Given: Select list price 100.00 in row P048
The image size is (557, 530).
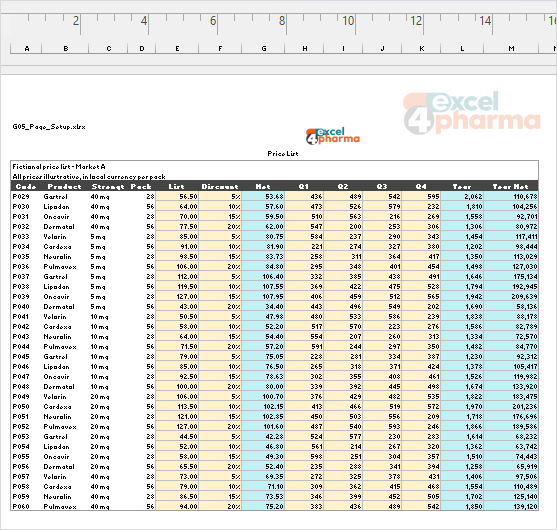Looking at the screenshot, I should 177,386.
